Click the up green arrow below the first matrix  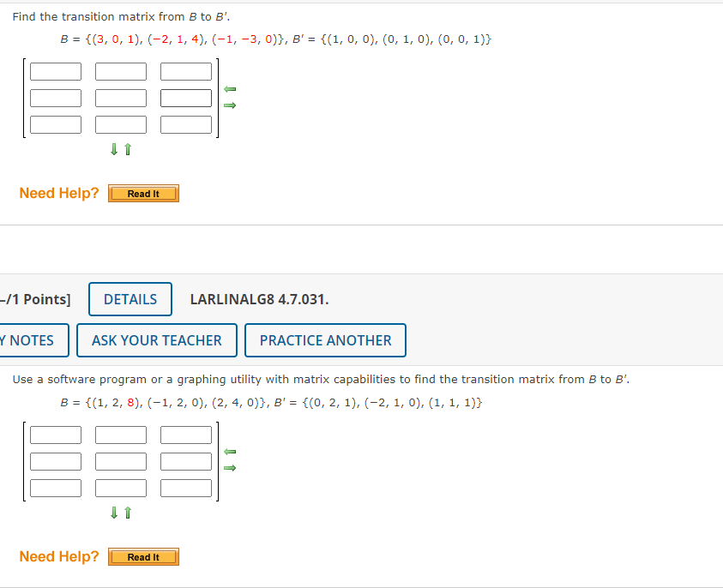pyautogui.click(x=127, y=149)
